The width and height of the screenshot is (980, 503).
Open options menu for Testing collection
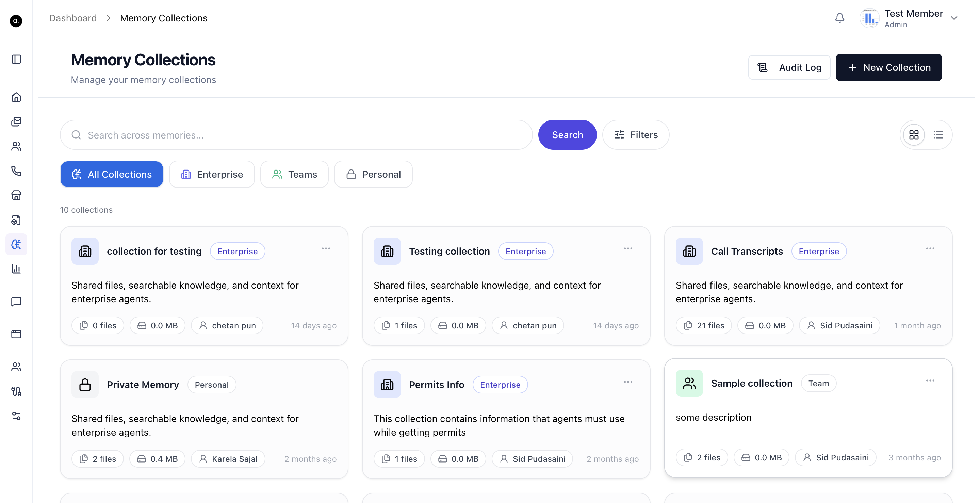(x=628, y=248)
